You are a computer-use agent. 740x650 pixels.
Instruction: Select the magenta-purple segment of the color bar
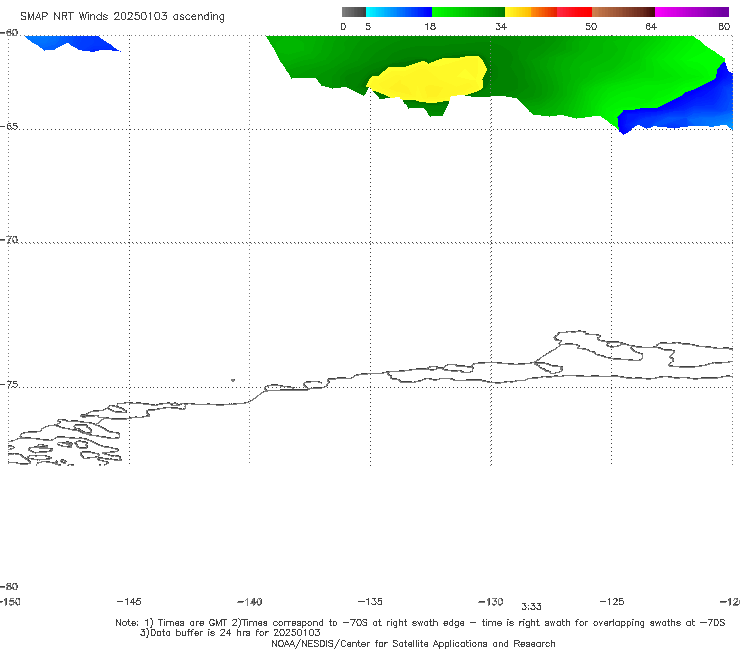coord(692,12)
